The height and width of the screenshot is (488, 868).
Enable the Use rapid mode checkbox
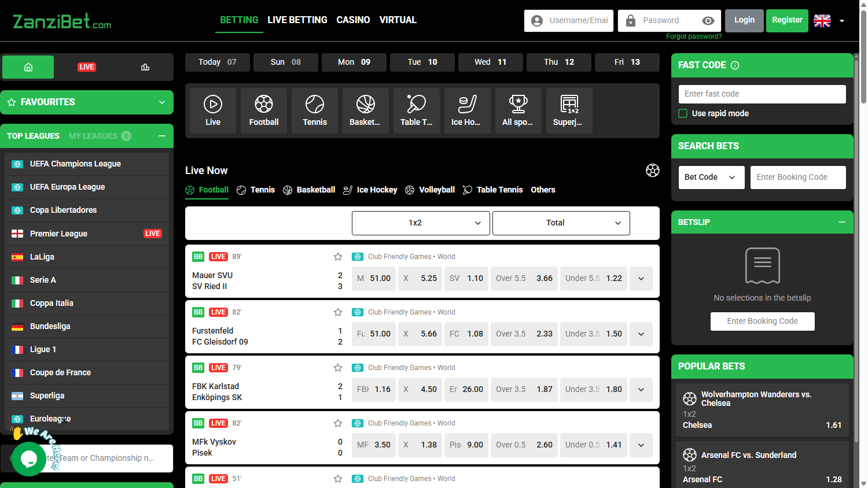coord(683,113)
